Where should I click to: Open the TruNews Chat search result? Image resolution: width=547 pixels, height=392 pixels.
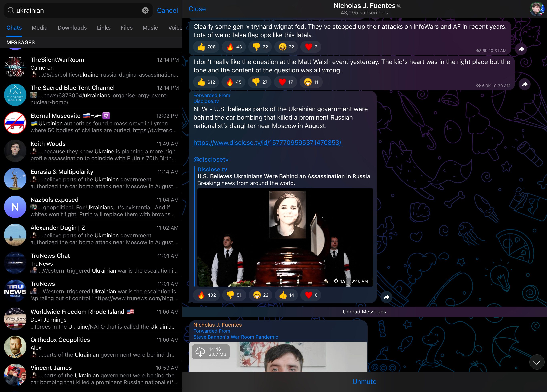pos(91,263)
